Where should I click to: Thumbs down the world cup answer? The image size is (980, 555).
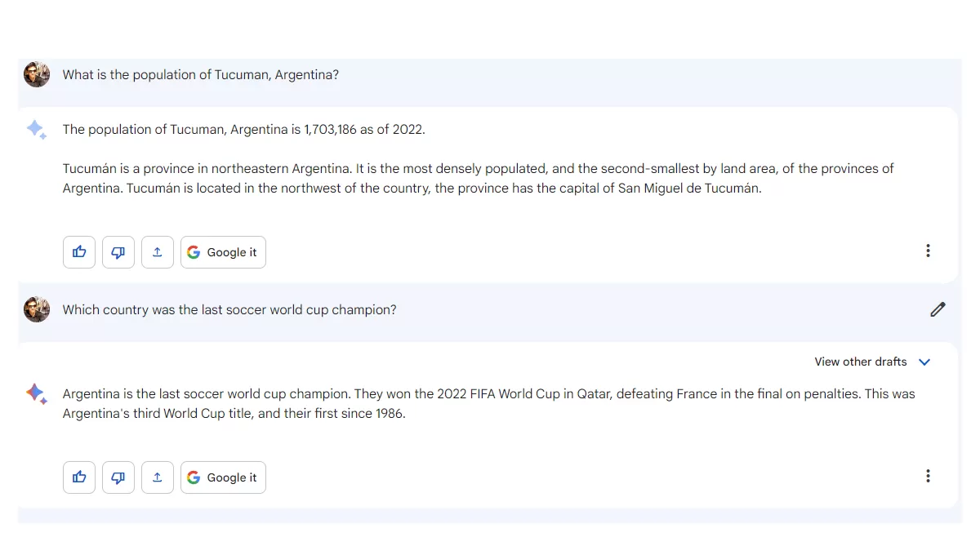pyautogui.click(x=118, y=477)
